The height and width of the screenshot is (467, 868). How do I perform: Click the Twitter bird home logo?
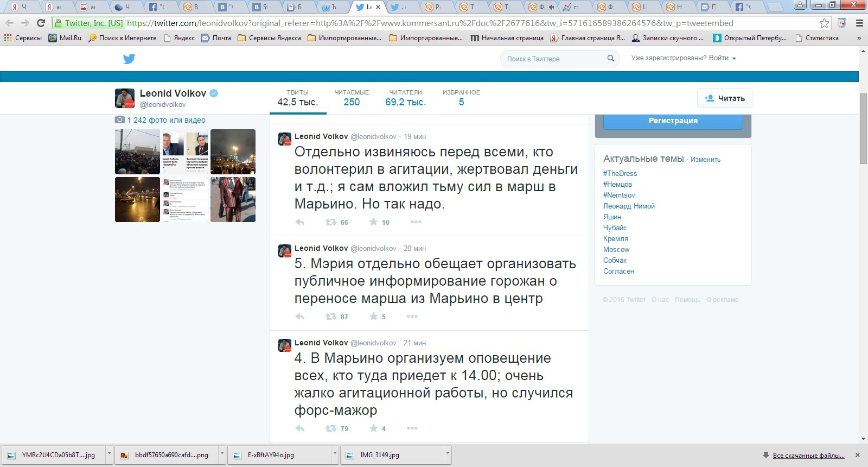pyautogui.click(x=129, y=59)
